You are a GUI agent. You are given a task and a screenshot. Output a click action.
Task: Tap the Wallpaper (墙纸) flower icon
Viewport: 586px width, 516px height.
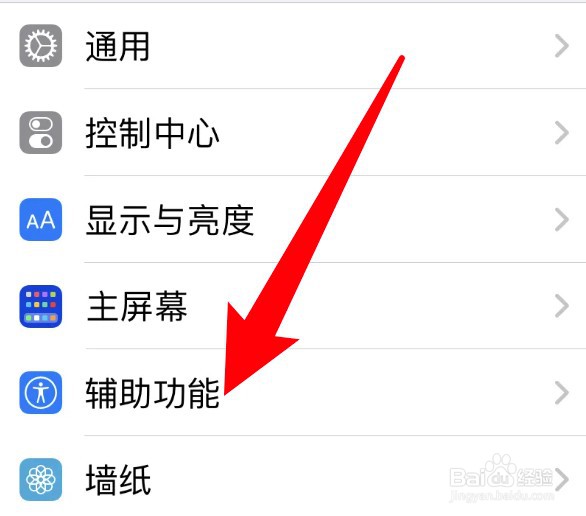pos(41,479)
